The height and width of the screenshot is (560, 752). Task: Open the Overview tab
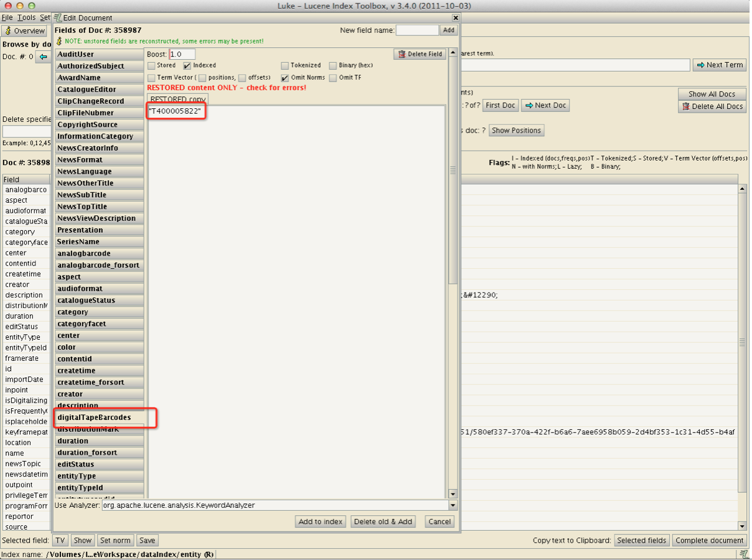[x=25, y=30]
